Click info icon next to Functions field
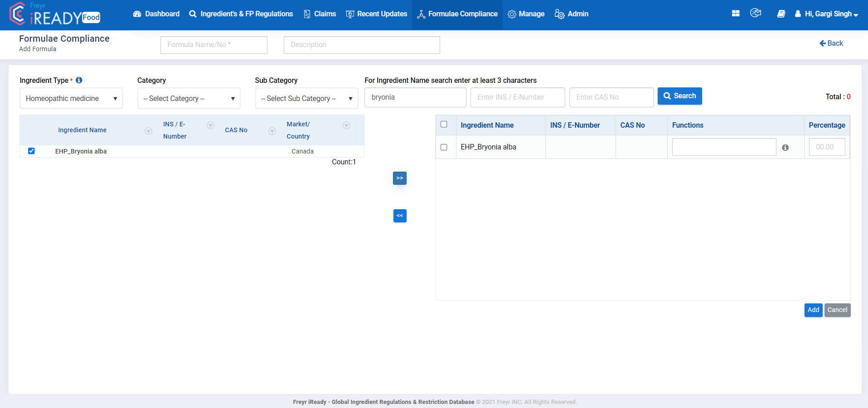This screenshot has height=408, width=868. coord(786,147)
